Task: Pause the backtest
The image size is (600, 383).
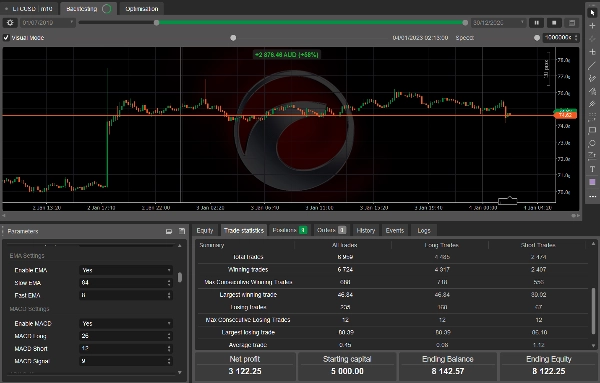Action: 536,23
